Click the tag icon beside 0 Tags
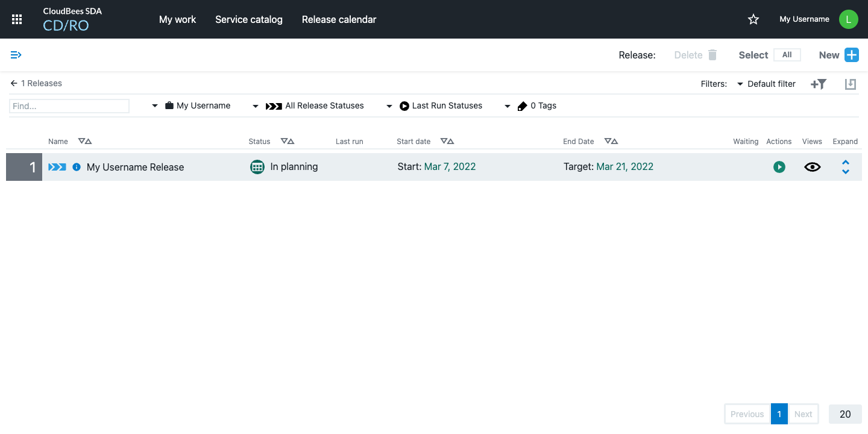 click(x=522, y=105)
